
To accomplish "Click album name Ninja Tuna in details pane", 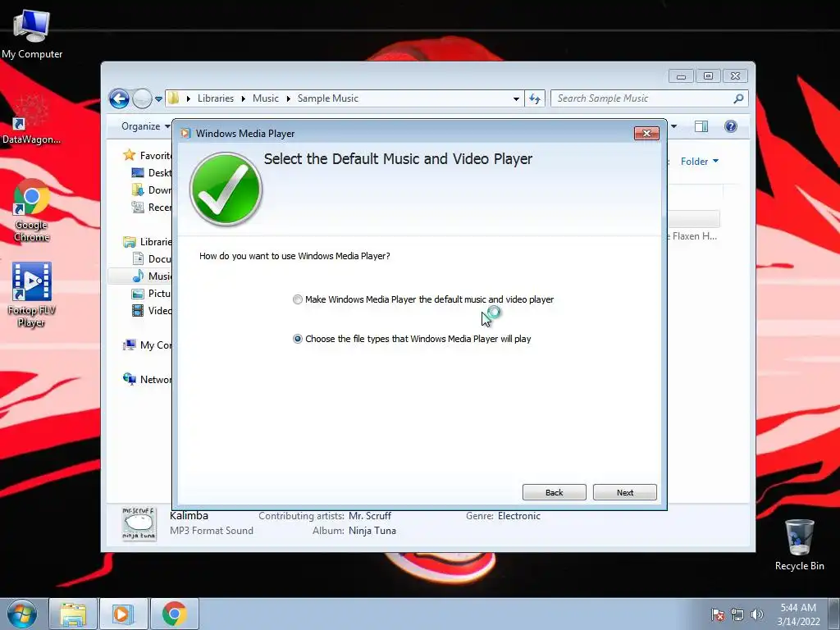I will point(372,531).
